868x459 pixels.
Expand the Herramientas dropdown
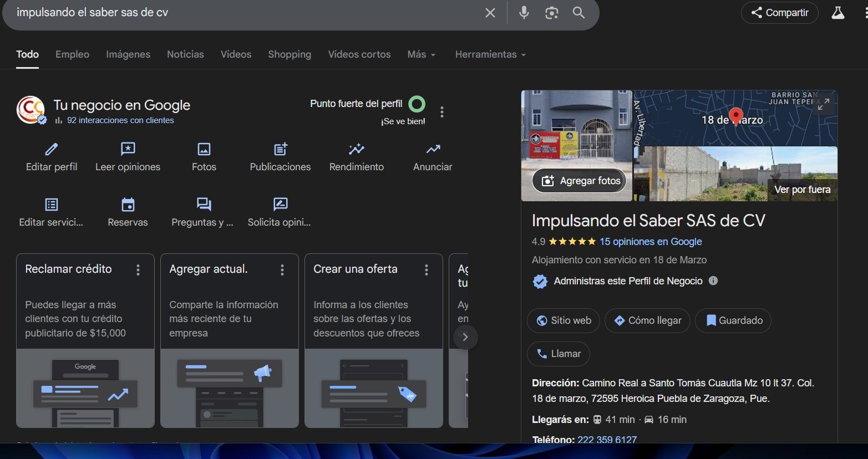(x=490, y=54)
